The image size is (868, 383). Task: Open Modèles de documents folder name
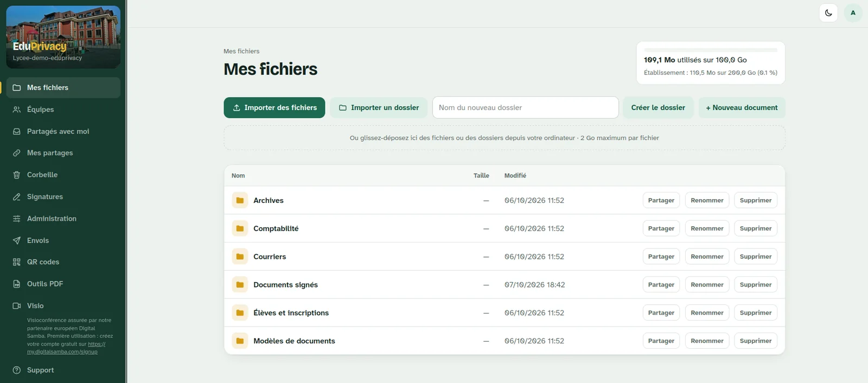click(x=295, y=341)
